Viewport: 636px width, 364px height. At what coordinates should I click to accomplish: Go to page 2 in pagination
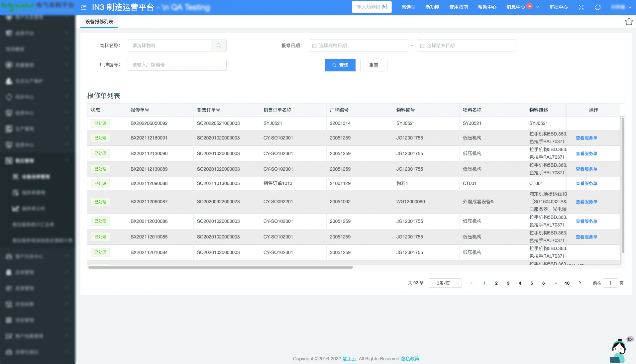496,283
